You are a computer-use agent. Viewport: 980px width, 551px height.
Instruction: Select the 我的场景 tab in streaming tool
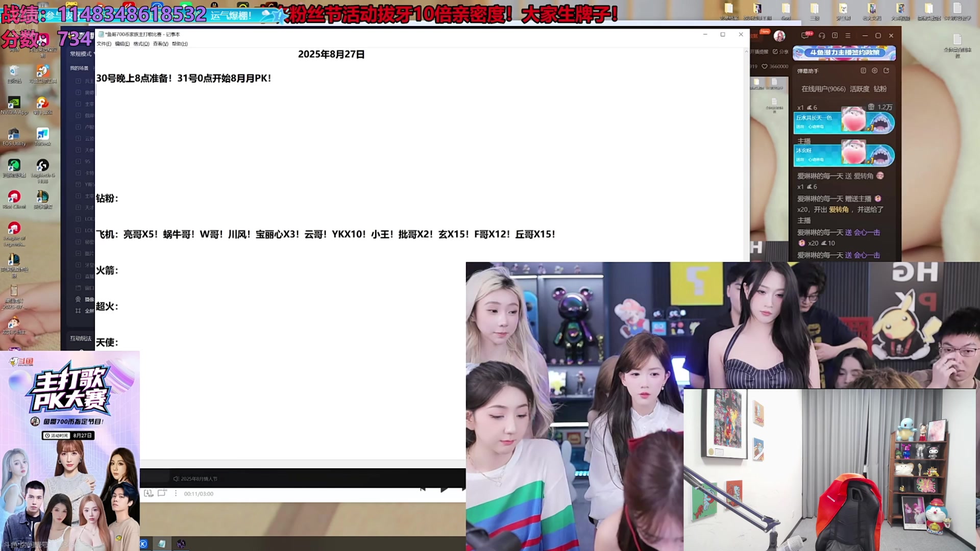click(79, 68)
